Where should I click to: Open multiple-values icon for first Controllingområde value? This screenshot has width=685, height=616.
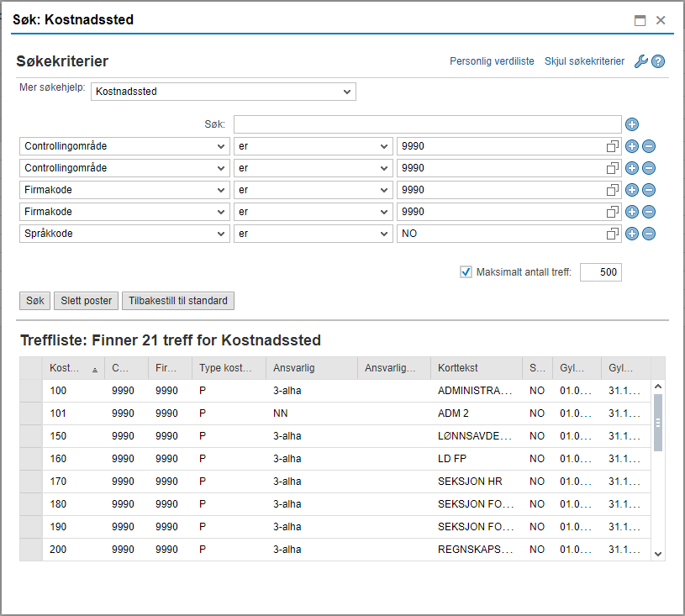tap(613, 146)
